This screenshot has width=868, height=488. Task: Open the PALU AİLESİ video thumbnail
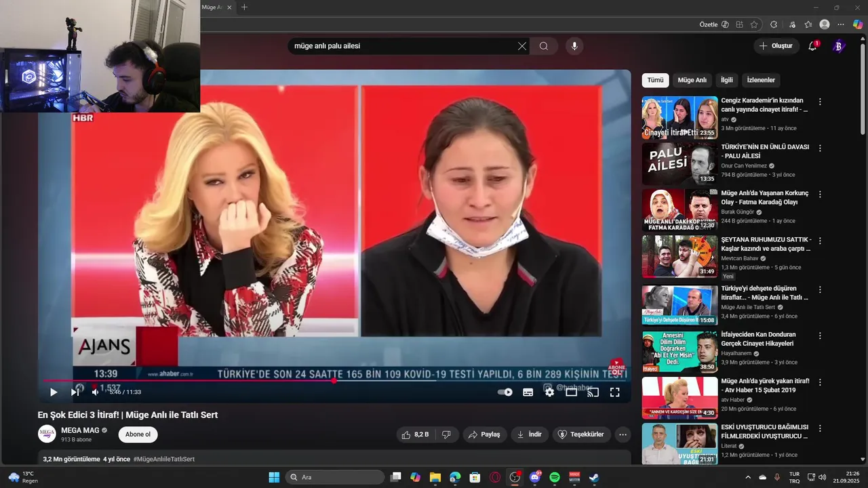click(x=679, y=163)
